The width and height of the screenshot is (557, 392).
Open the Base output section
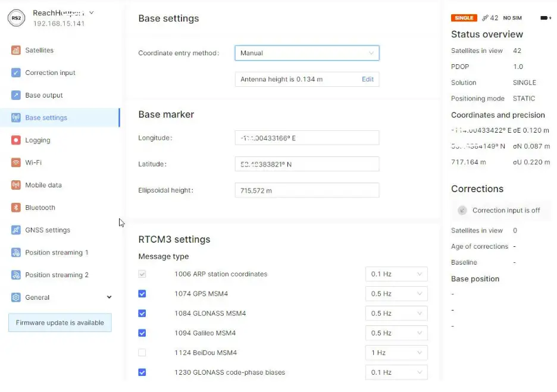(45, 95)
